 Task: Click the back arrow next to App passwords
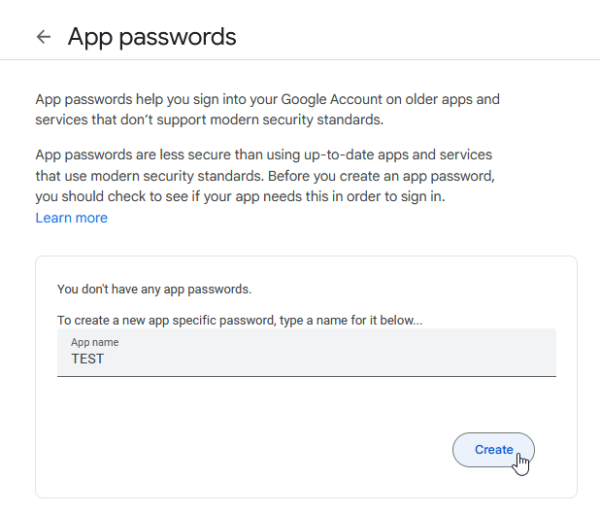[x=42, y=37]
